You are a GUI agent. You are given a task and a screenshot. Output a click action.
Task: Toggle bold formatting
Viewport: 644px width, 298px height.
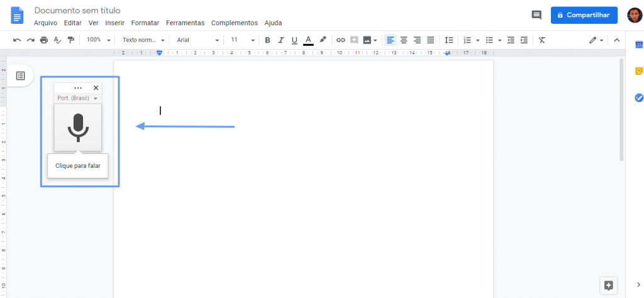pyautogui.click(x=267, y=40)
